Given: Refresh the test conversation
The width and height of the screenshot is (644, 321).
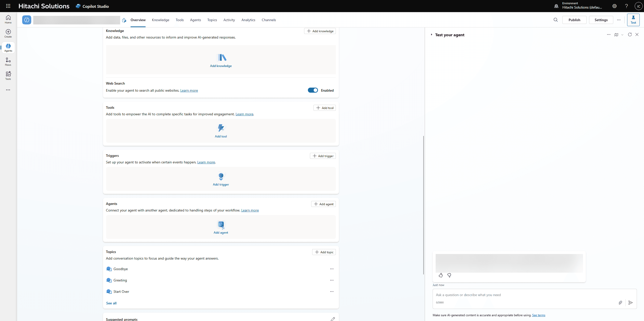Looking at the screenshot, I should pyautogui.click(x=630, y=34).
